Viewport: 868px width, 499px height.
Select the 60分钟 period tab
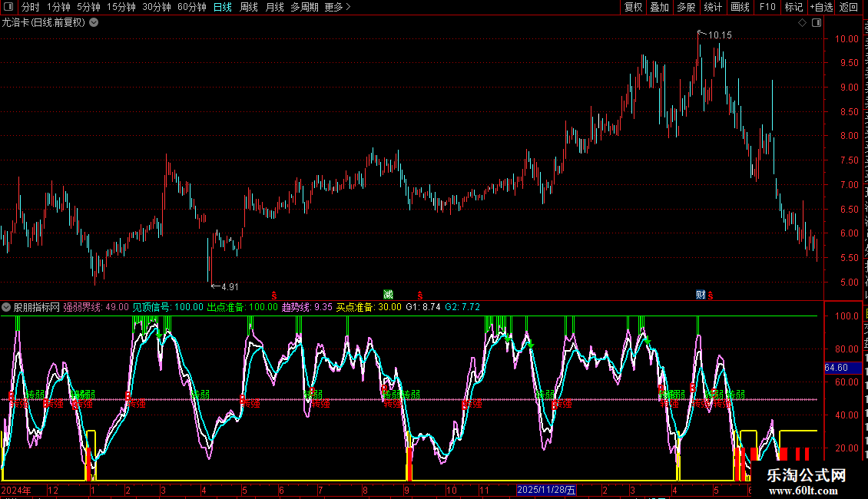point(191,7)
